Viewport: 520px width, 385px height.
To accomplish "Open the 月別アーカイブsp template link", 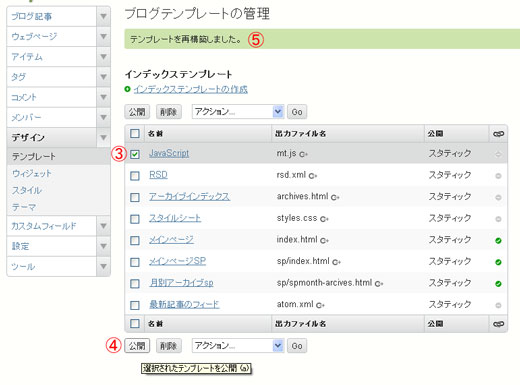I will (x=181, y=283).
